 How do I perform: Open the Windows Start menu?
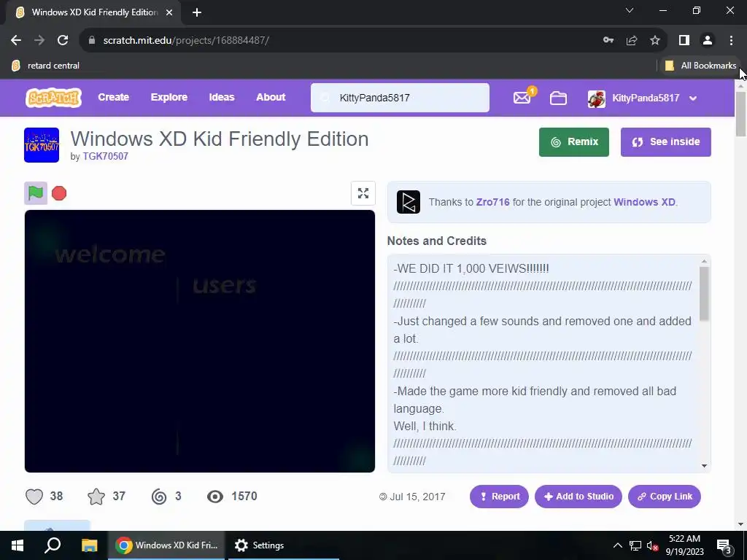(x=18, y=545)
